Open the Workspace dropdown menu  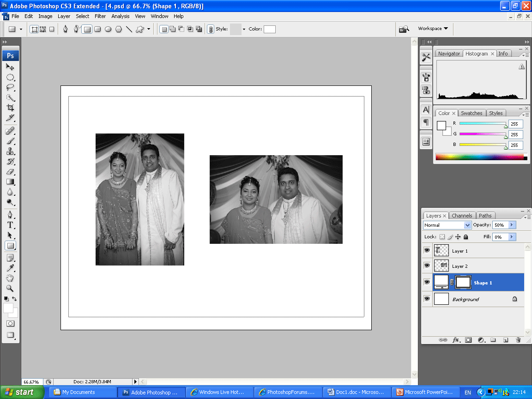[433, 29]
